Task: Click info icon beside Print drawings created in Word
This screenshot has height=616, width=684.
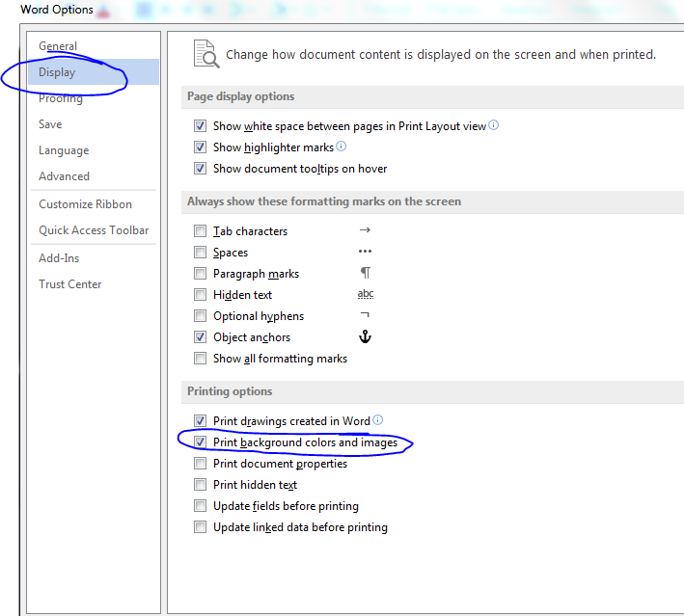Action: pos(377,420)
